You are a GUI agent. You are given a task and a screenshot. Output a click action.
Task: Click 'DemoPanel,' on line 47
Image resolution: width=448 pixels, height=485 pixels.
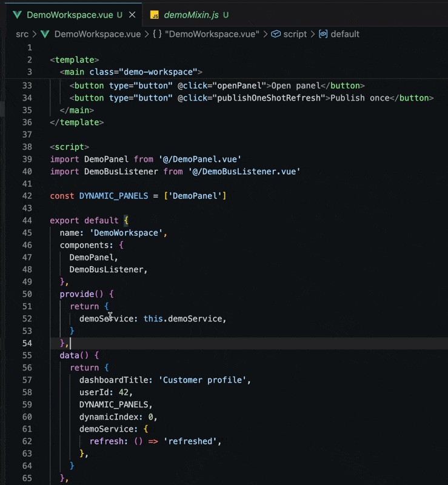point(93,257)
